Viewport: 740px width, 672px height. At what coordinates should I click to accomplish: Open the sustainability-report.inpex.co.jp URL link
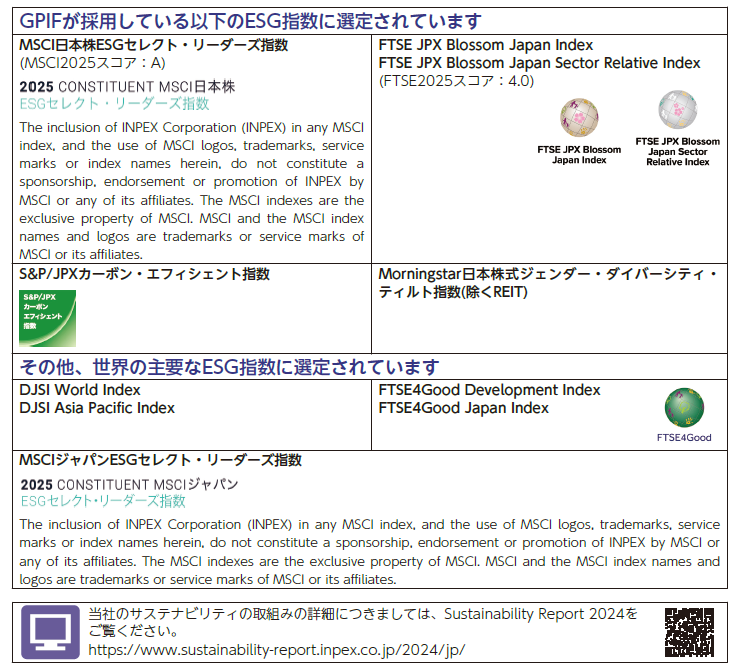tap(276, 649)
